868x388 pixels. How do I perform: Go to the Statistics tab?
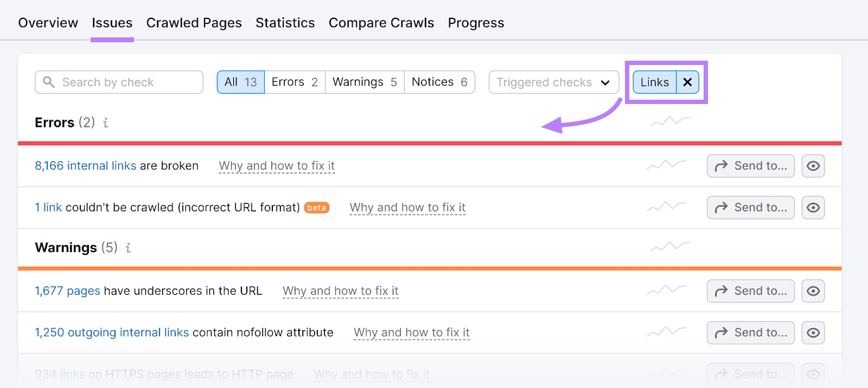tap(285, 23)
